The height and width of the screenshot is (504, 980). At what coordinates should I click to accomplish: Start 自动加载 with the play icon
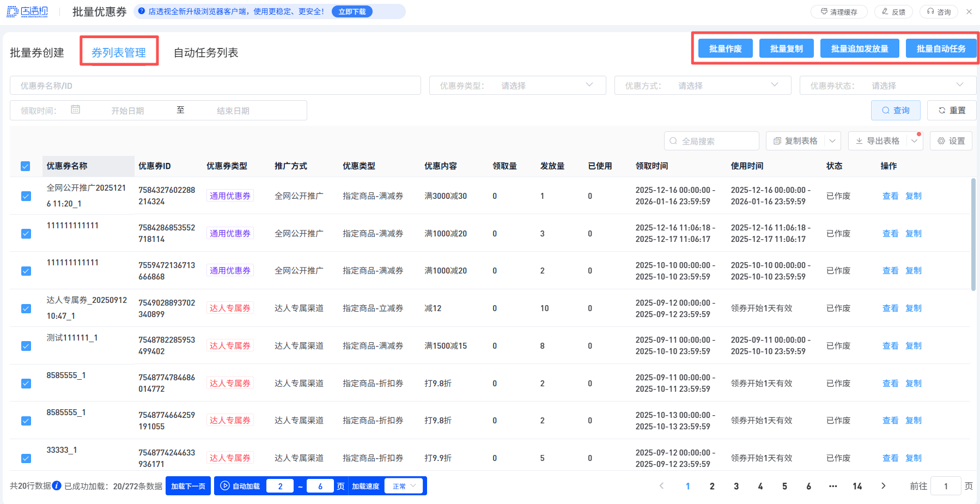pos(225,485)
